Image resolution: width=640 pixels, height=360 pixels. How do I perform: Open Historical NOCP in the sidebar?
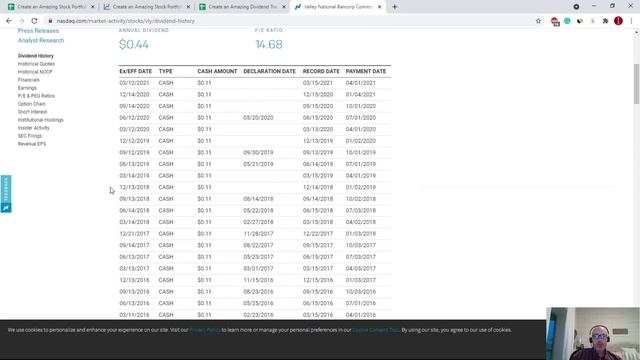(x=35, y=72)
